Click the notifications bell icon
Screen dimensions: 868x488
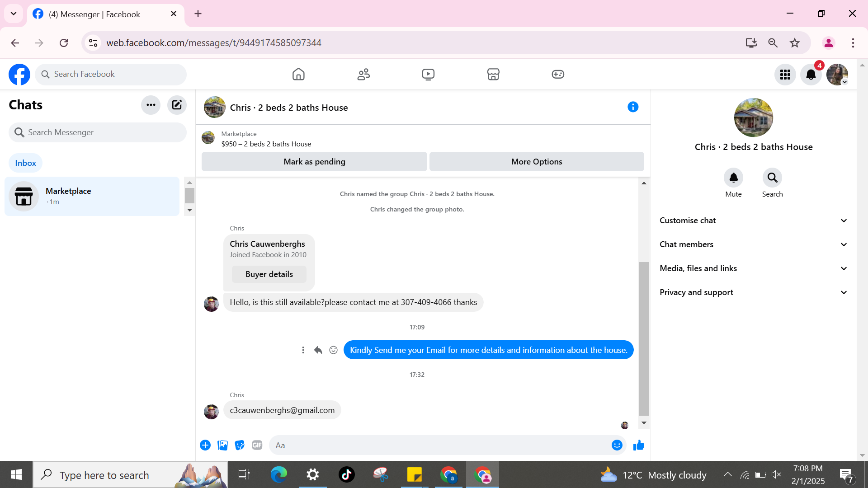pos(811,75)
